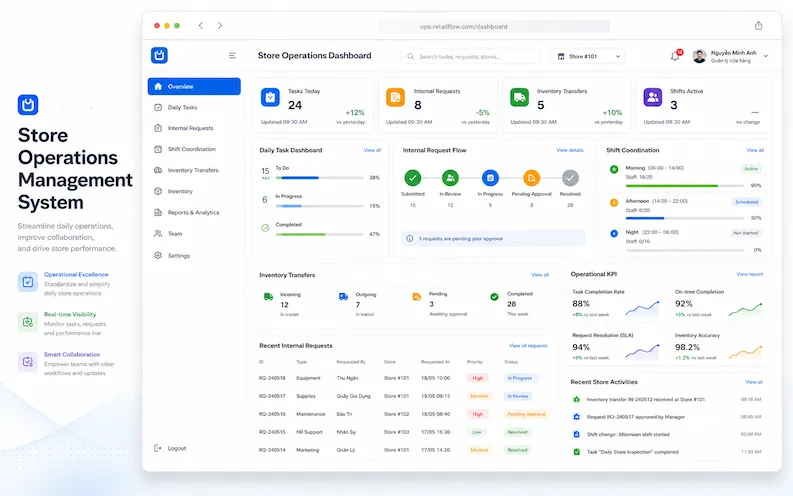Click the Completed check circle in Daily Tasks
This screenshot has height=496, width=793.
pyautogui.click(x=265, y=228)
